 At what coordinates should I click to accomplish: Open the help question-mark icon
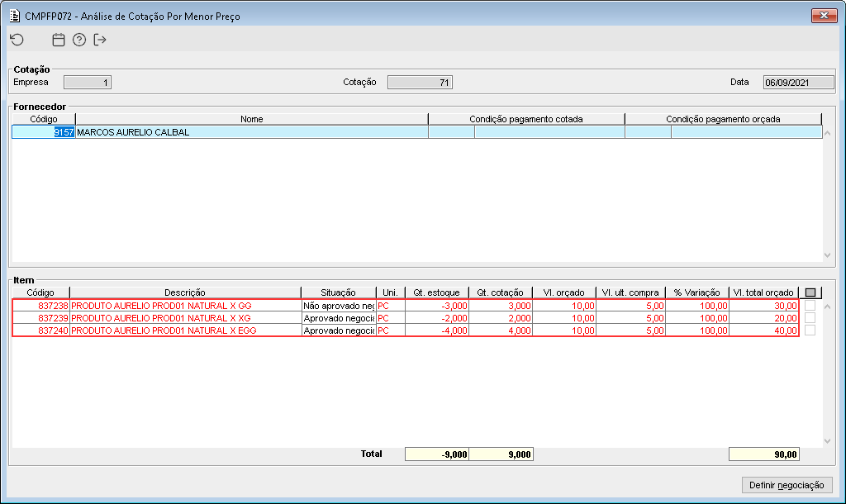pyautogui.click(x=79, y=40)
